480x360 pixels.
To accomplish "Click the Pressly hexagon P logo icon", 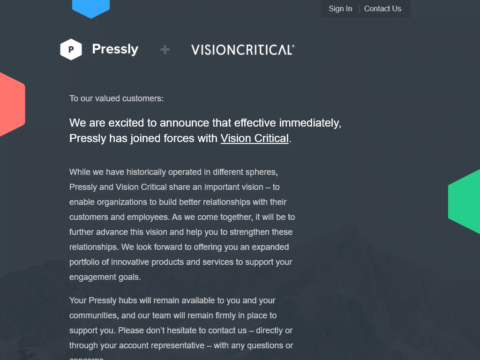I will pos(71,50).
